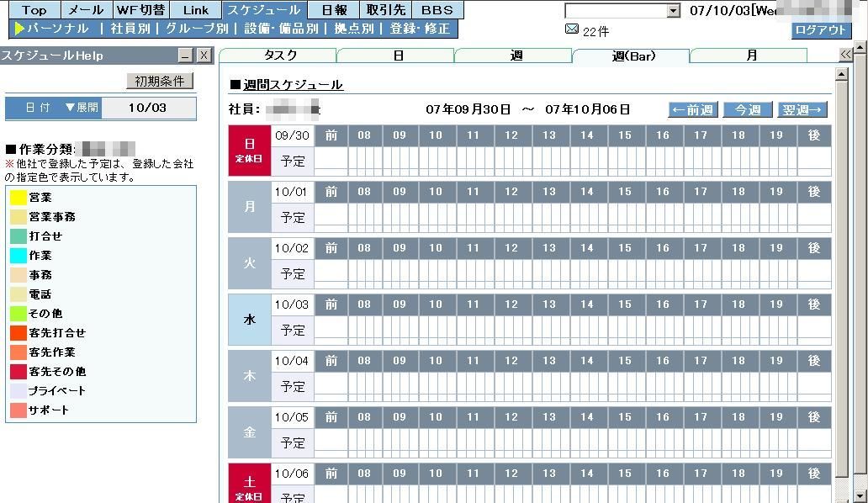Click the orange 客先打合せ color swatch
This screenshot has width=868, height=503.
(19, 333)
